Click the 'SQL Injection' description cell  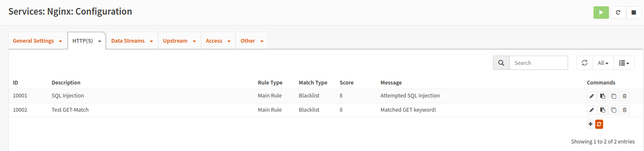(68, 96)
